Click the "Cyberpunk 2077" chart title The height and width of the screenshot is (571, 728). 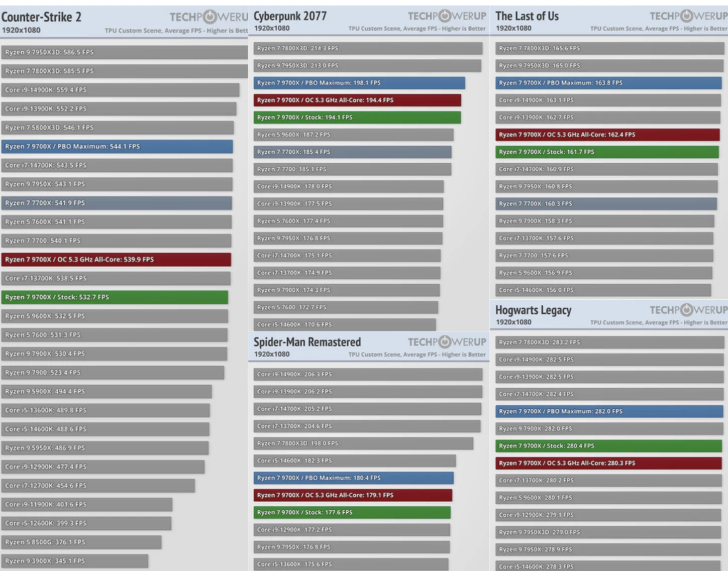click(290, 16)
